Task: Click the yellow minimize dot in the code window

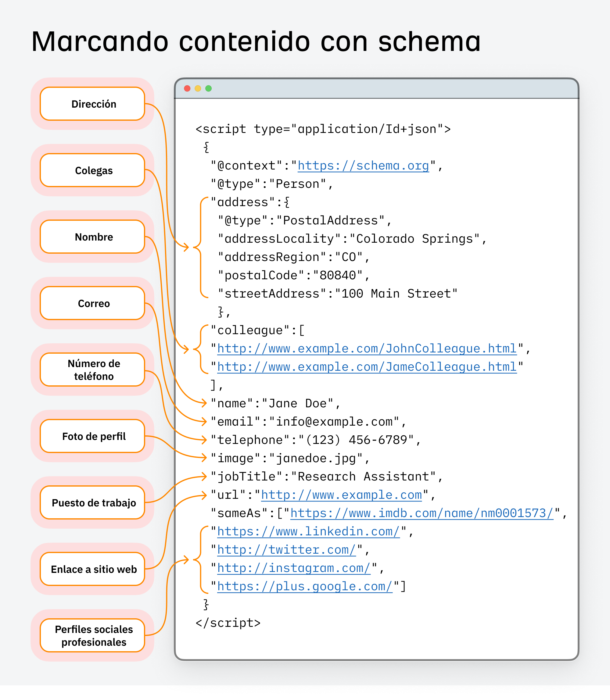Action: click(x=198, y=88)
